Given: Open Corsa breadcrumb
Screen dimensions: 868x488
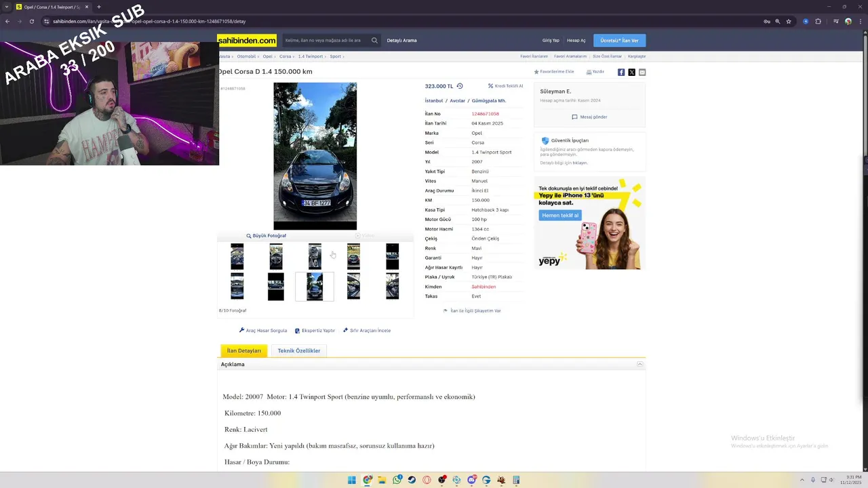Looking at the screenshot, I should click(x=285, y=56).
